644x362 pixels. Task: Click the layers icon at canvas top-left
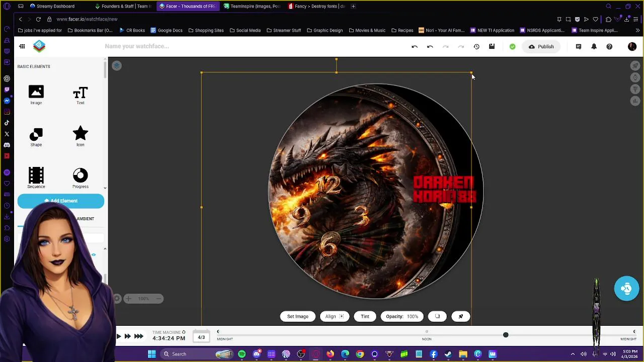click(117, 65)
